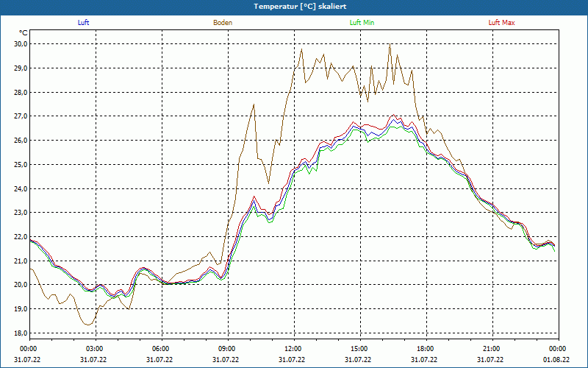Screen dimensions: 588x368
Task: Click the 20,0 y-axis label
Action: click(x=21, y=285)
